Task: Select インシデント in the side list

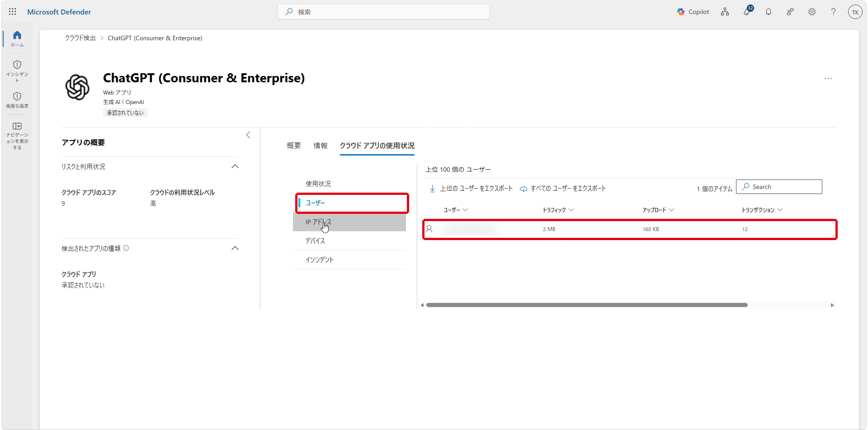Action: 349,260
